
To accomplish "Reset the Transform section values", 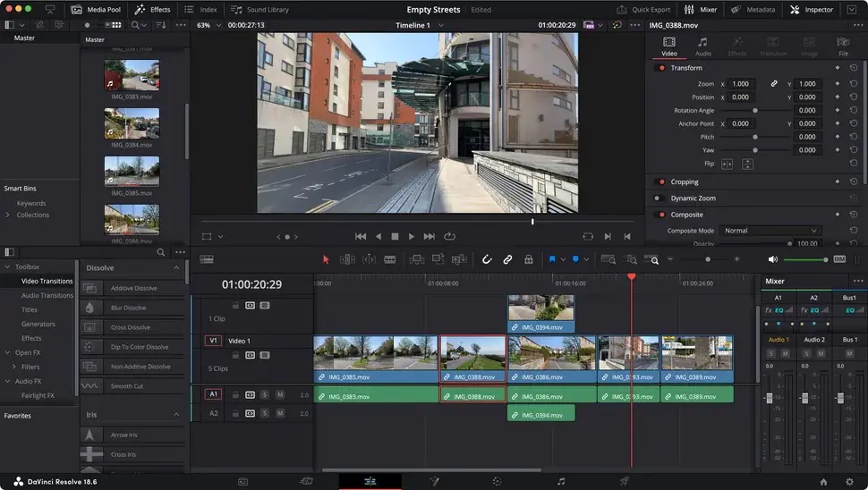I will [x=854, y=68].
